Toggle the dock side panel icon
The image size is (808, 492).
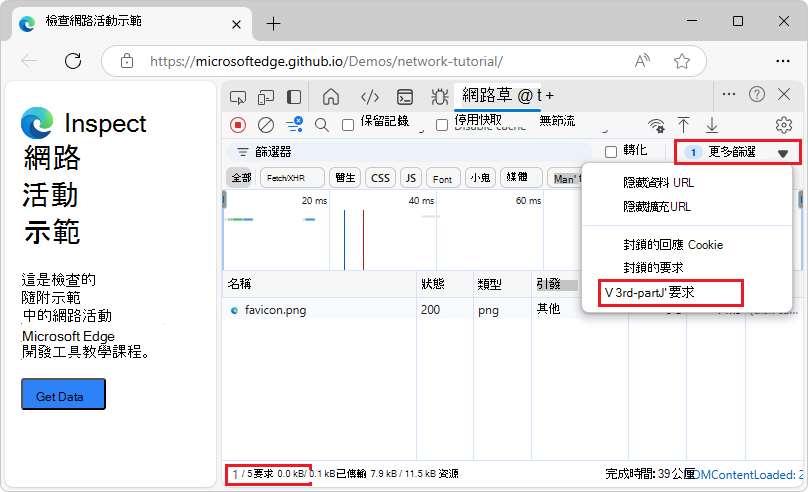pos(294,96)
